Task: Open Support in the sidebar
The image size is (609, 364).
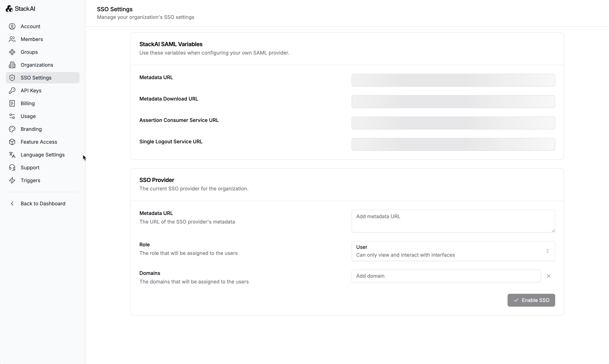Action: tap(30, 168)
